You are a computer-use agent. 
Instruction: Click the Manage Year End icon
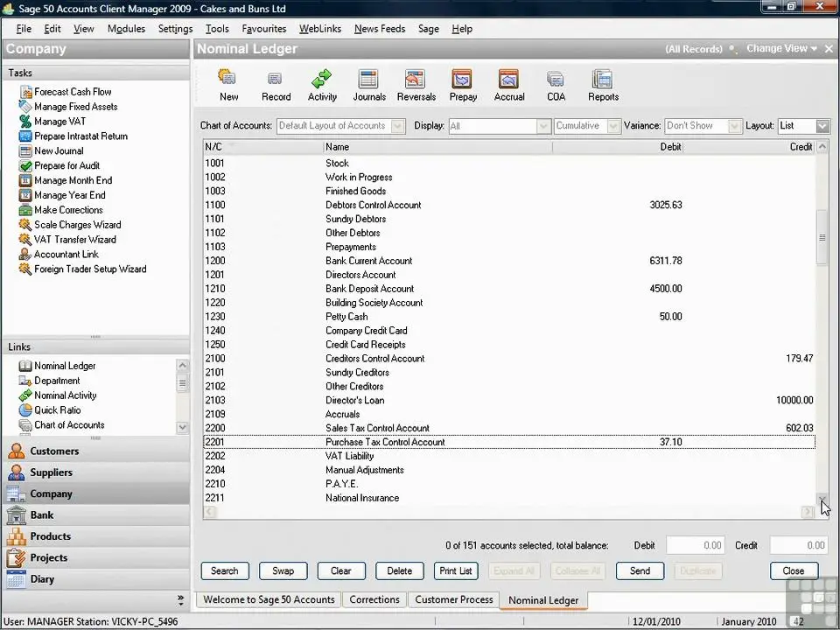25,195
